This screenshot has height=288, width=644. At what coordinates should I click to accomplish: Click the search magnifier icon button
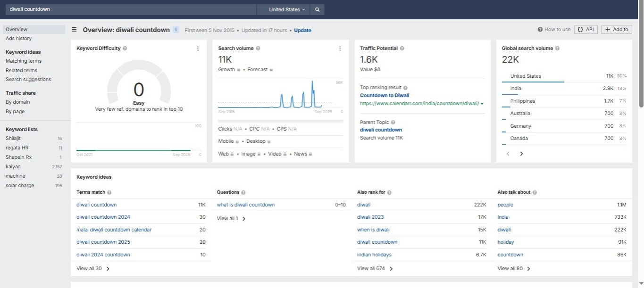(x=317, y=9)
